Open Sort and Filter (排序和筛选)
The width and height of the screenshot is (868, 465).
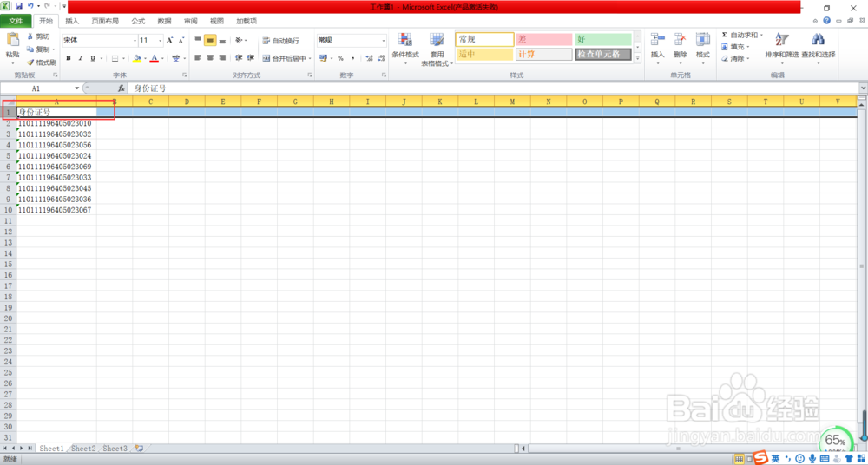coord(782,47)
